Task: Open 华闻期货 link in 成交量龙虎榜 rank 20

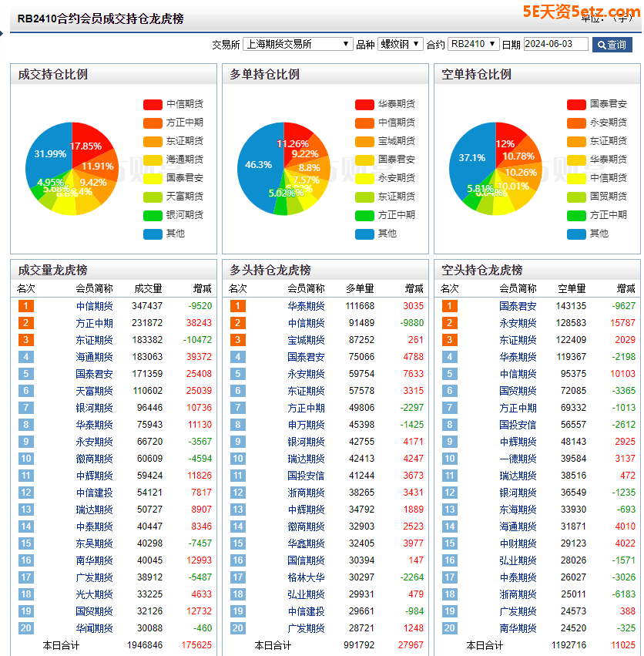Action: pos(94,628)
